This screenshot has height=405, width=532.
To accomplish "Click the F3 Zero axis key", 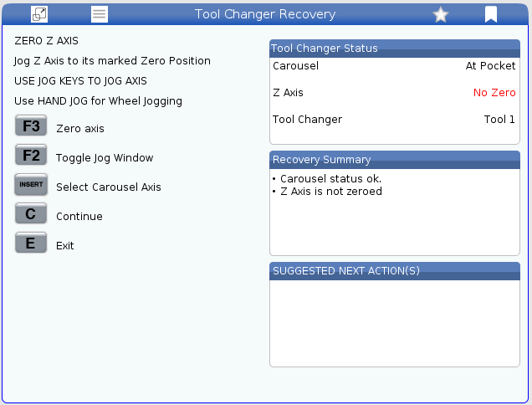I will tap(31, 126).
